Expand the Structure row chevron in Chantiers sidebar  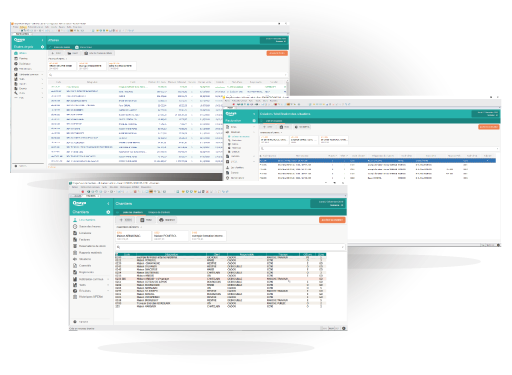108,291
